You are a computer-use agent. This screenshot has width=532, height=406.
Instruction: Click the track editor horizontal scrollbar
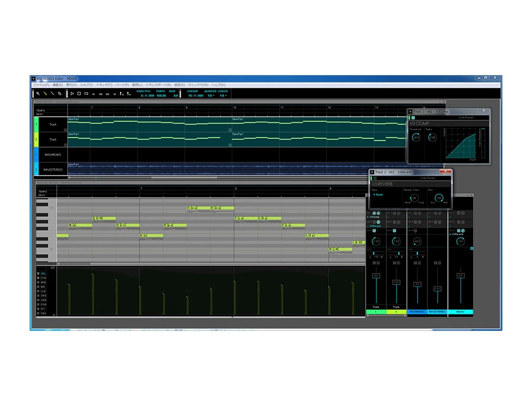tap(184, 177)
